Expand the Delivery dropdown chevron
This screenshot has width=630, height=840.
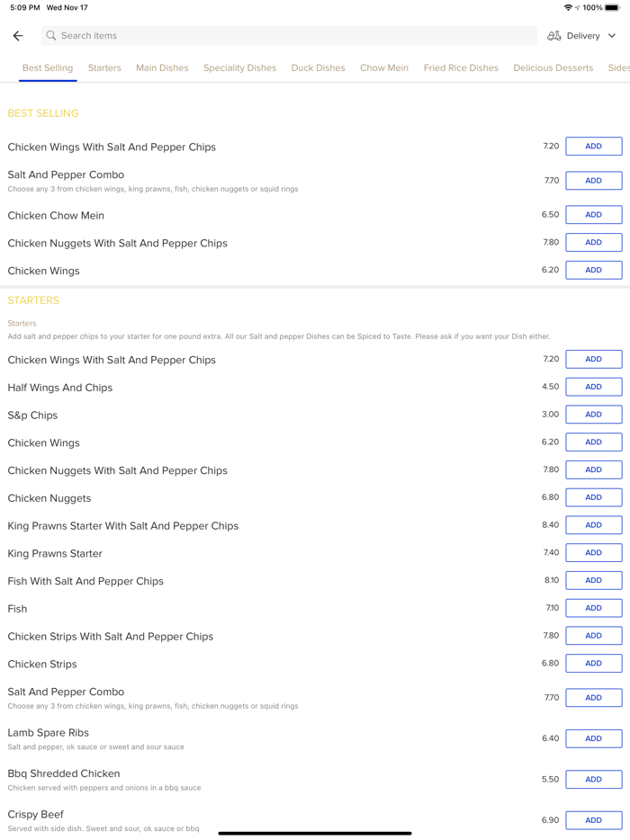coord(612,36)
